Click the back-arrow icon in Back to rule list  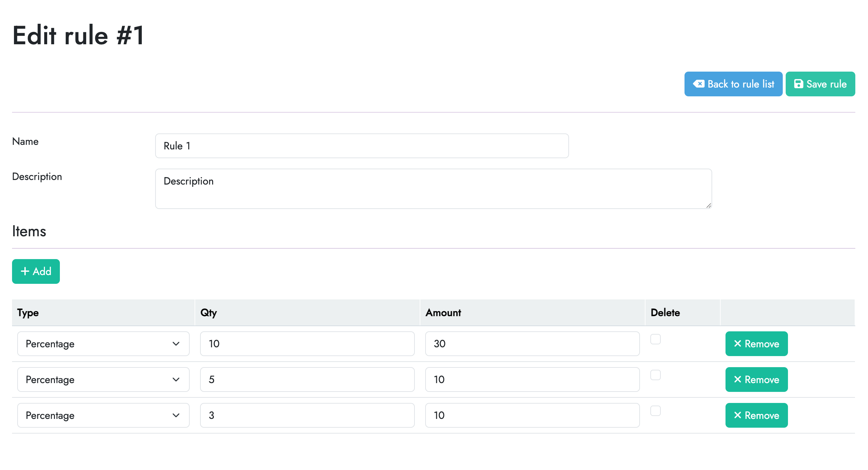698,84
